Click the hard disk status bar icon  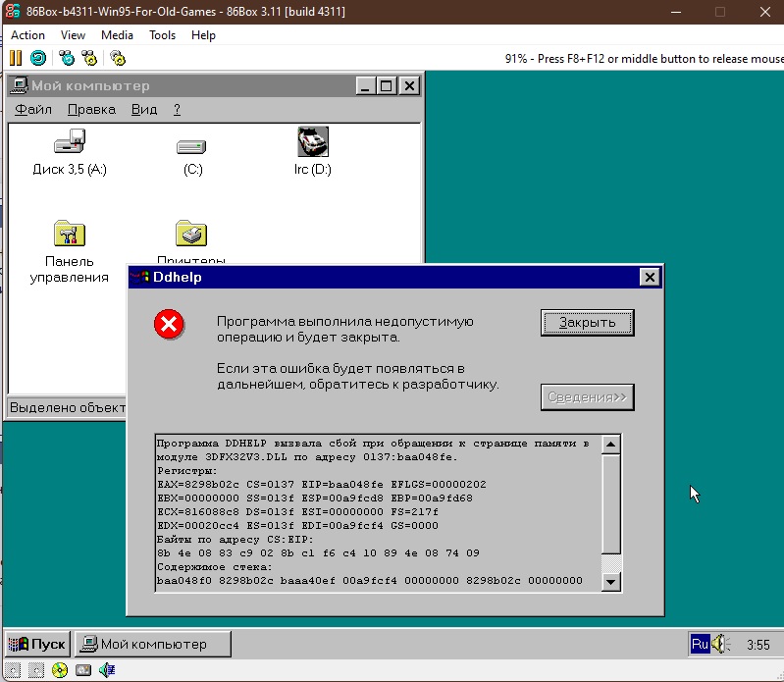click(83, 670)
